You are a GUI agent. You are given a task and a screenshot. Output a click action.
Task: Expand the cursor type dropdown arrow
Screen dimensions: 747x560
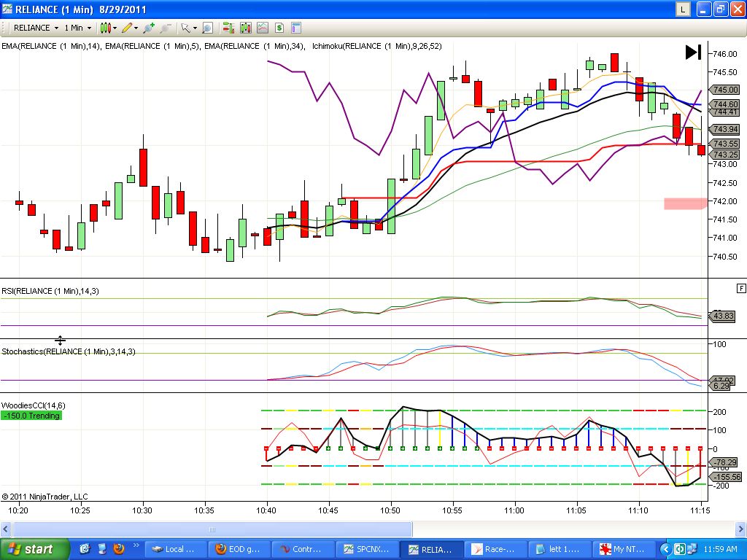point(196,28)
